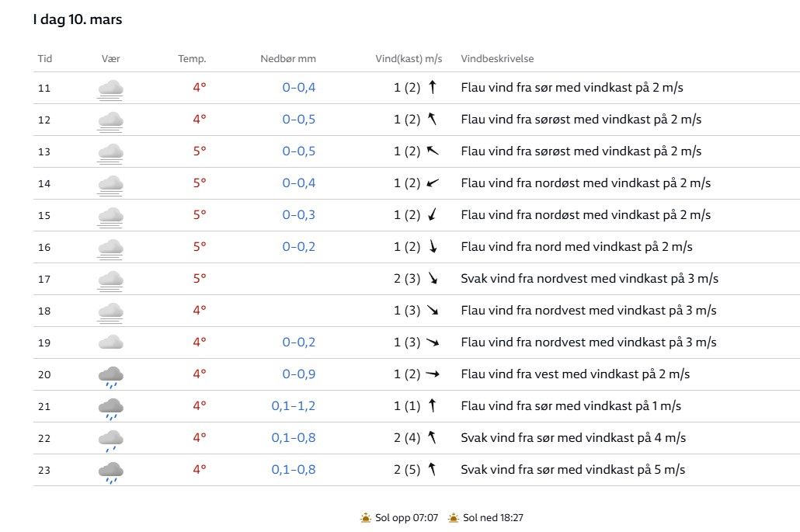The width and height of the screenshot is (800, 532).
Task: Click the Tid column header
Action: tap(45, 59)
